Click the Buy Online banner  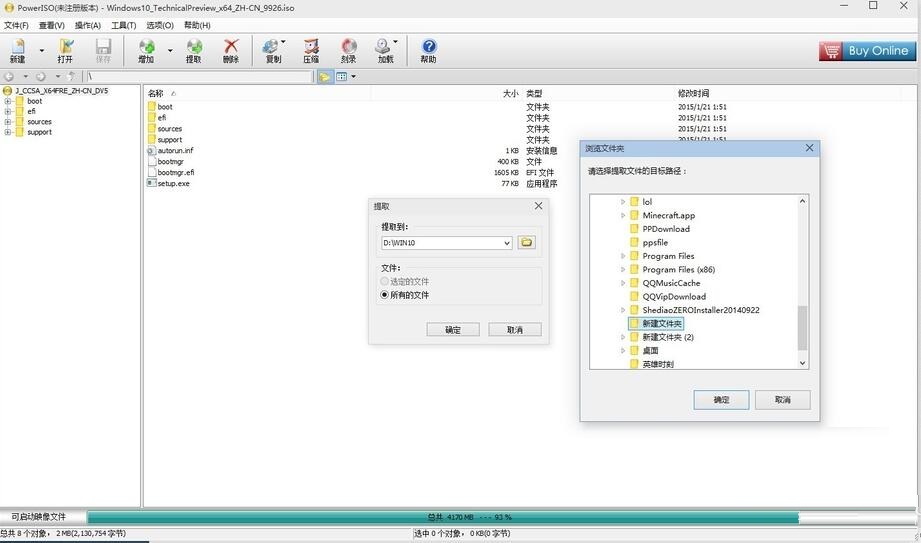[867, 51]
